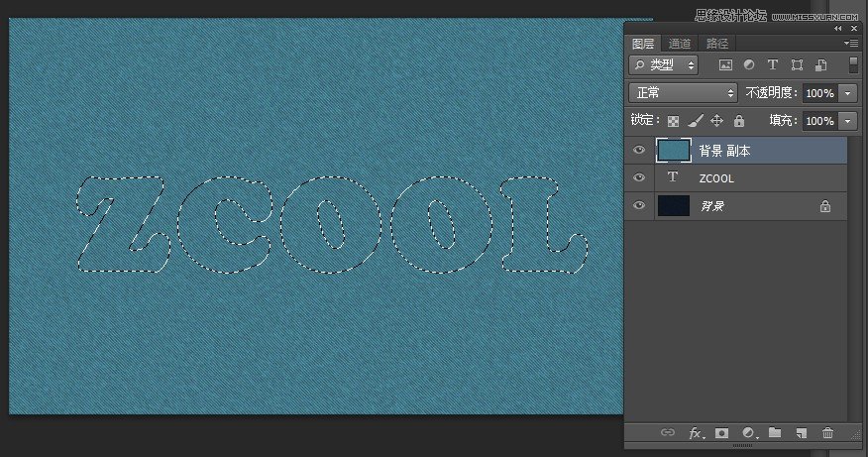Switch to the 通道 tab
The width and height of the screenshot is (868, 457).
point(679,44)
